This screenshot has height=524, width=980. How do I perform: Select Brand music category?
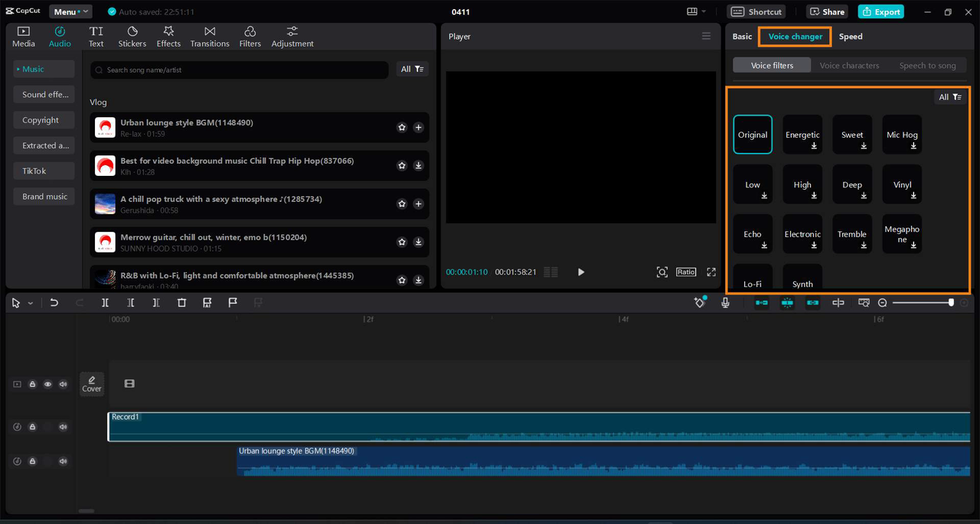[44, 197]
